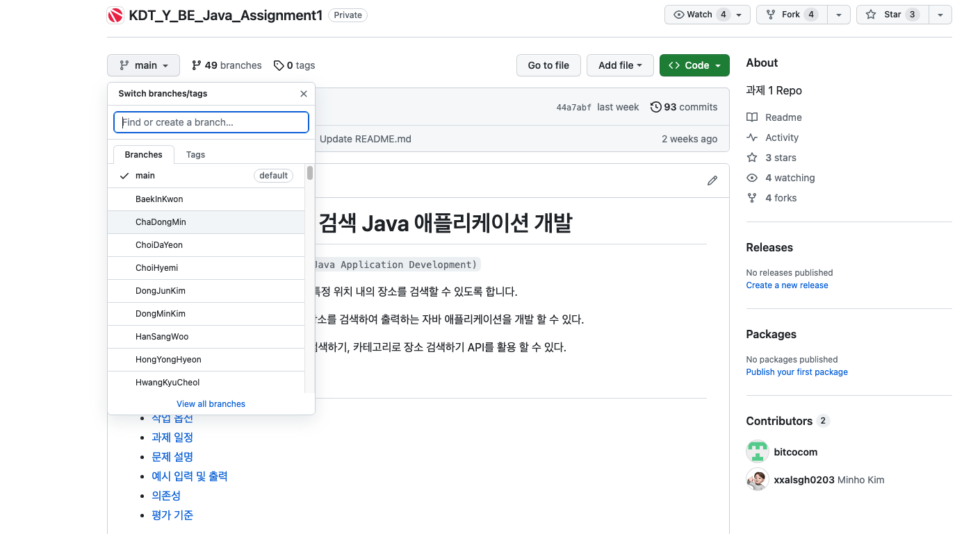The height and width of the screenshot is (534, 980).
Task: Switch to the BaekInKwon branch
Action: tap(206, 199)
